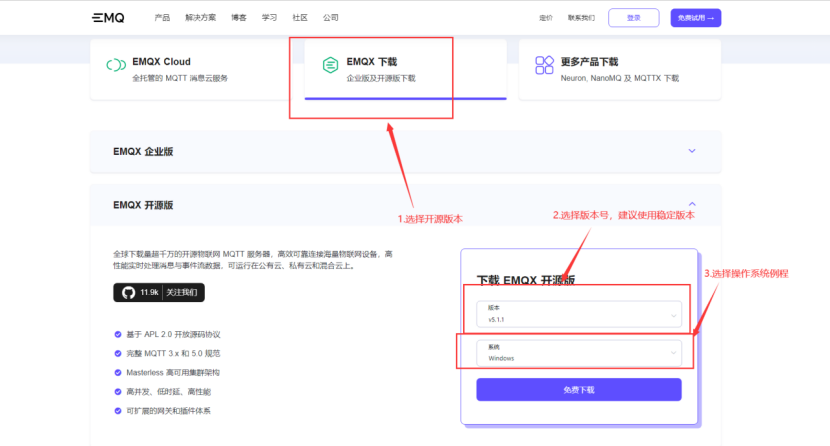Open the 联系我们 link

(x=581, y=18)
